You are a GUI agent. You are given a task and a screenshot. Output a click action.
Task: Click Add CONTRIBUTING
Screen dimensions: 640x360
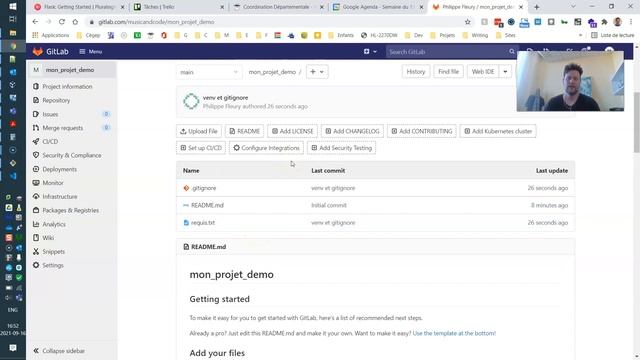[x=422, y=131]
